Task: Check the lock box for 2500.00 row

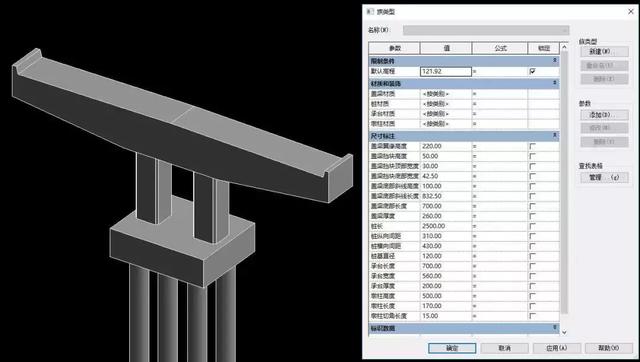Action: click(x=532, y=226)
